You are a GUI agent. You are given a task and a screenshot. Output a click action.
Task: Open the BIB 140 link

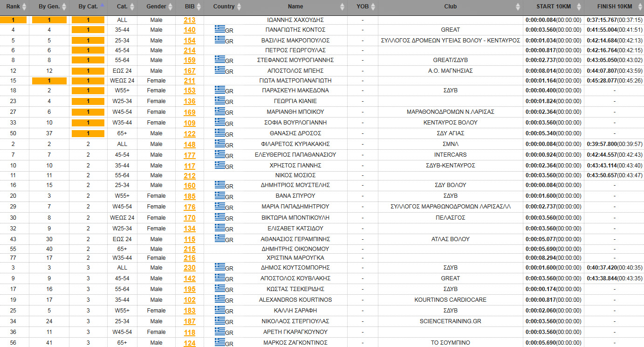190,30
